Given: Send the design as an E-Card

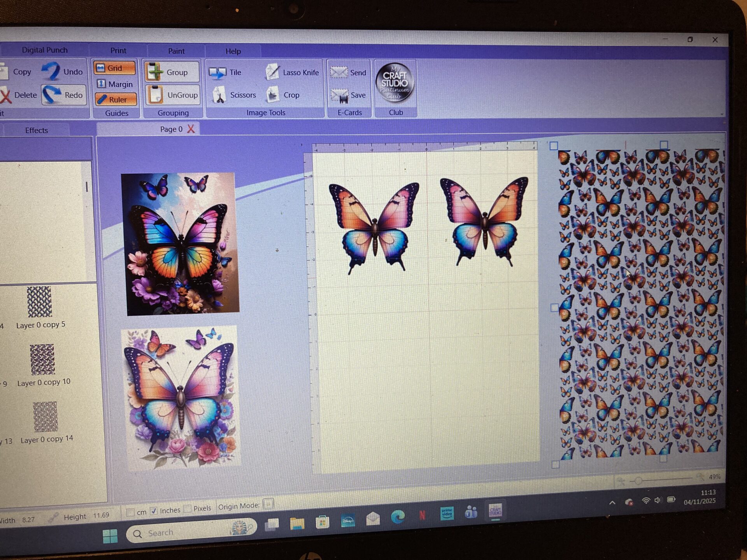Looking at the screenshot, I should point(349,73).
